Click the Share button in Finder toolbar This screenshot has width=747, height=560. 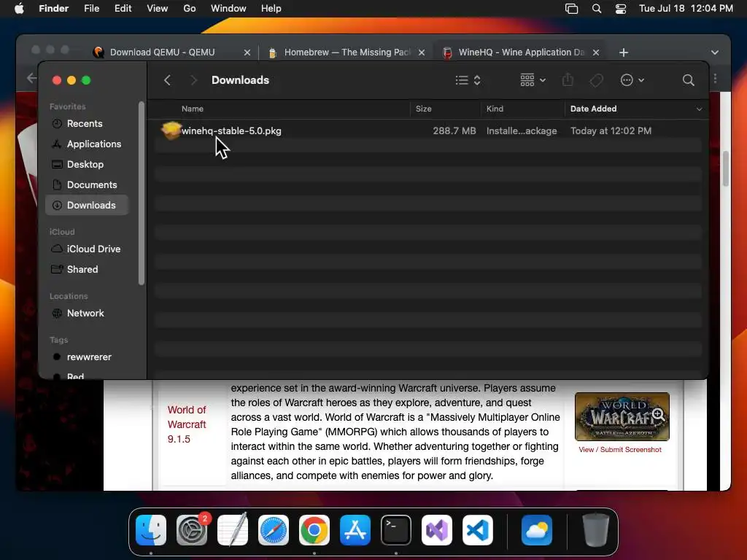pos(568,79)
